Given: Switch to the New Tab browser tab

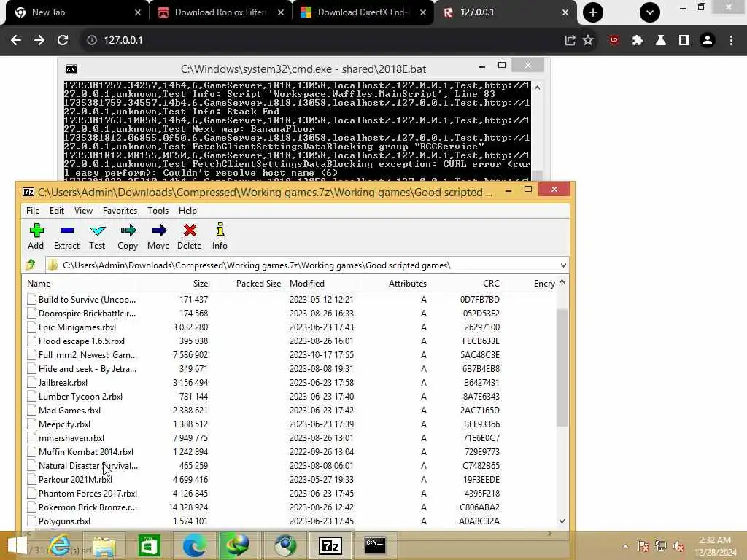Looking at the screenshot, I should 76,12.
